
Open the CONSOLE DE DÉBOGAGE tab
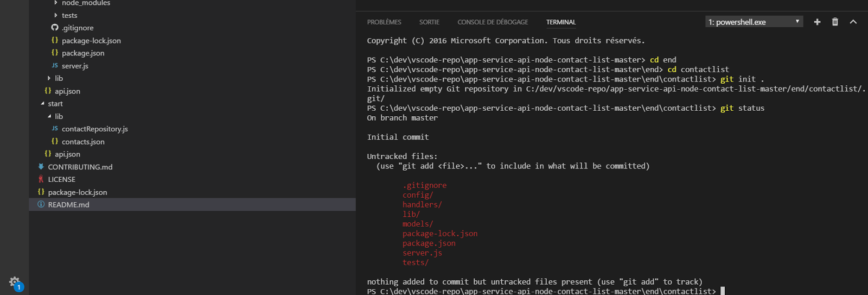(x=493, y=22)
